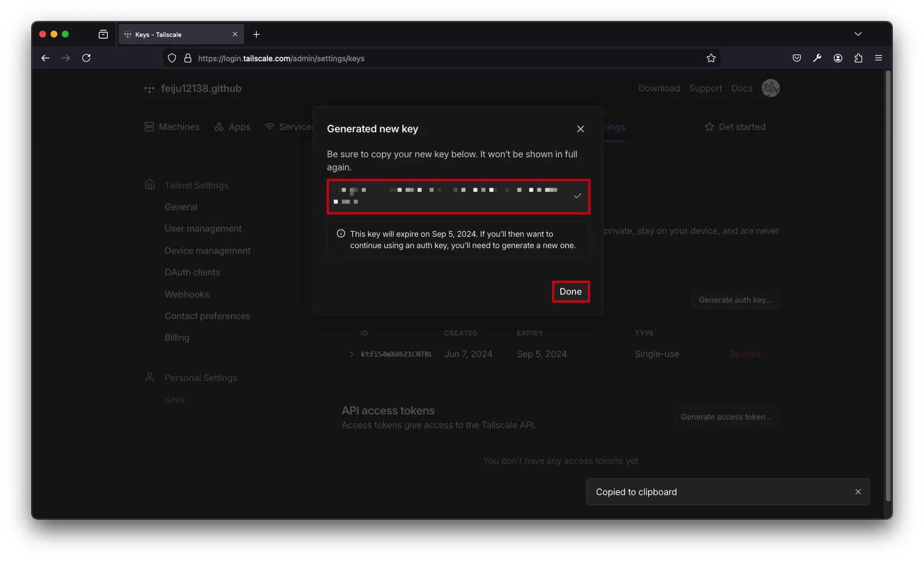The image size is (924, 561).
Task: Open the list all tabs dropdown
Action: 858,34
